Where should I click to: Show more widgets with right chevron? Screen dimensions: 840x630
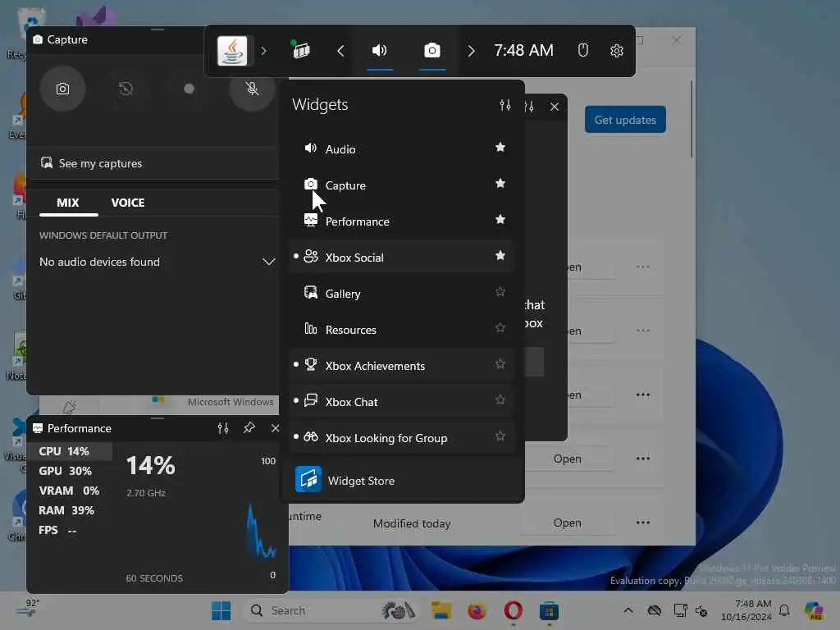tap(471, 51)
